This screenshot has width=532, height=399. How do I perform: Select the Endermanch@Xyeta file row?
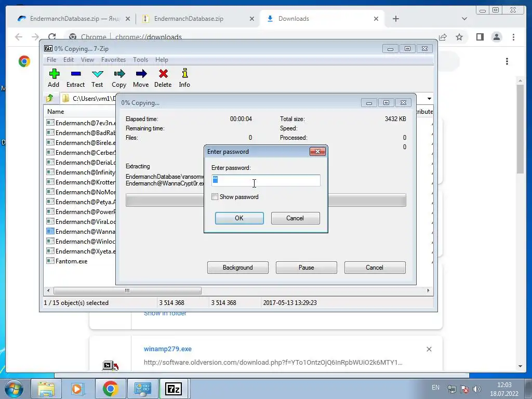[x=81, y=251]
